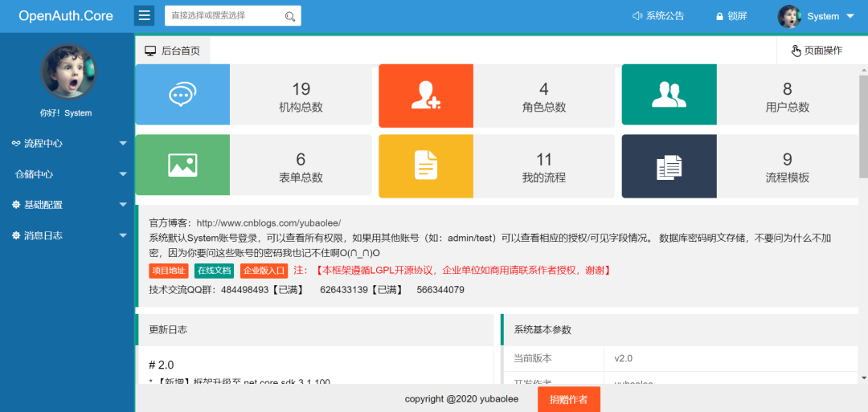
Task: Click the 用户总数 group icon
Action: pos(669,95)
